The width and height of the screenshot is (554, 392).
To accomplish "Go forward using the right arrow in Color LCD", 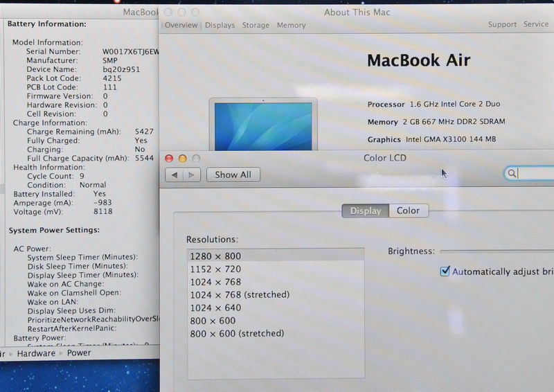I will [192, 175].
